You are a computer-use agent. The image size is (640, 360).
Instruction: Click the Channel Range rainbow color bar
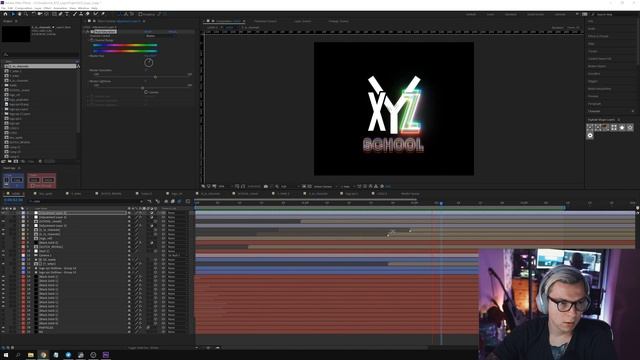[125, 45]
